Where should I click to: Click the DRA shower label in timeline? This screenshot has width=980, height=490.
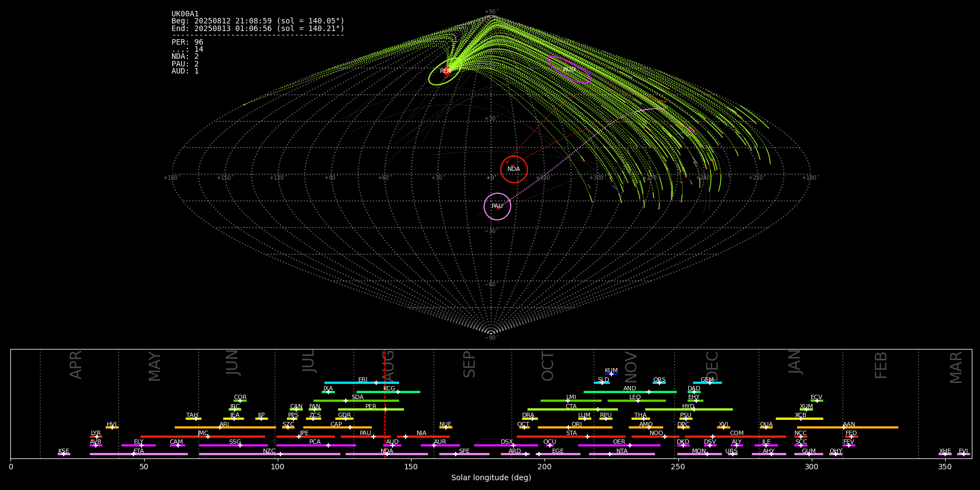pos(528,415)
